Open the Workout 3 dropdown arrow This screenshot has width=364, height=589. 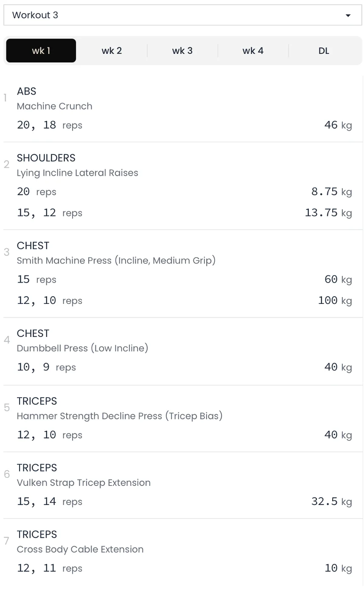[x=348, y=16]
